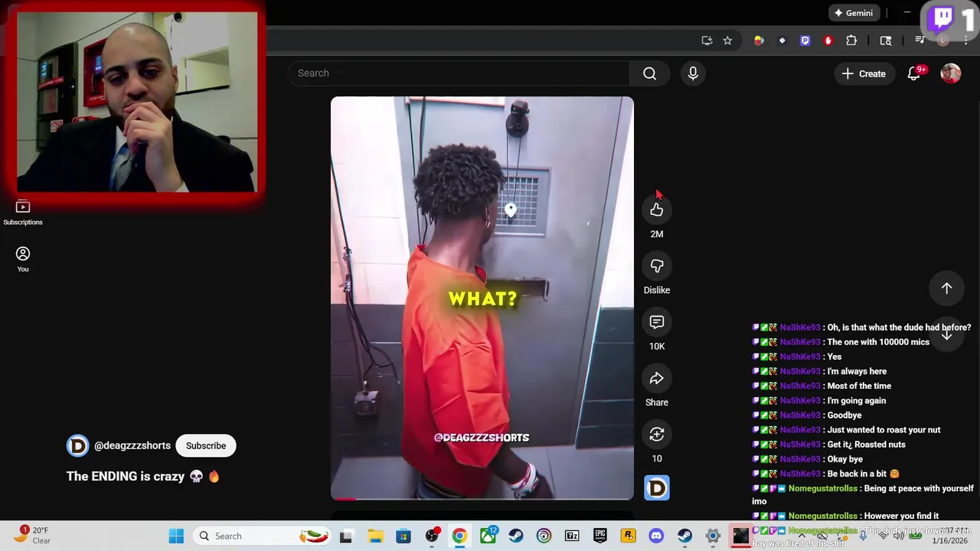This screenshot has height=551, width=980.
Task: Click the deagzzzshorts channel avatar icon
Action: tap(77, 445)
